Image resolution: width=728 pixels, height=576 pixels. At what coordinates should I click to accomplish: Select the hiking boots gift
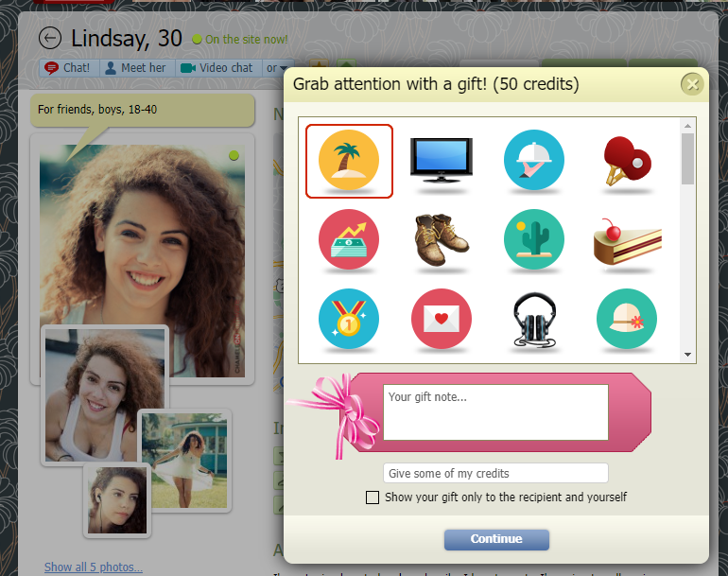(x=441, y=239)
